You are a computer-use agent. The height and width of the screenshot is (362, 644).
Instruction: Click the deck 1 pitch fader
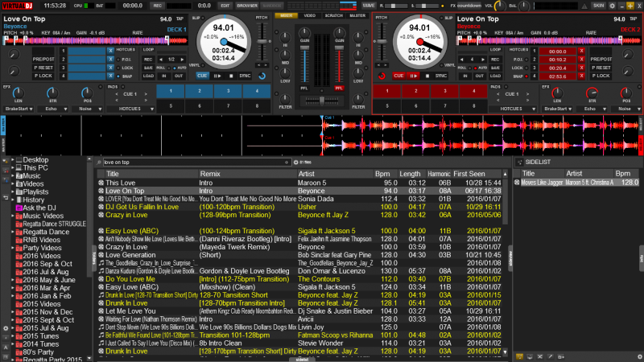click(x=262, y=42)
